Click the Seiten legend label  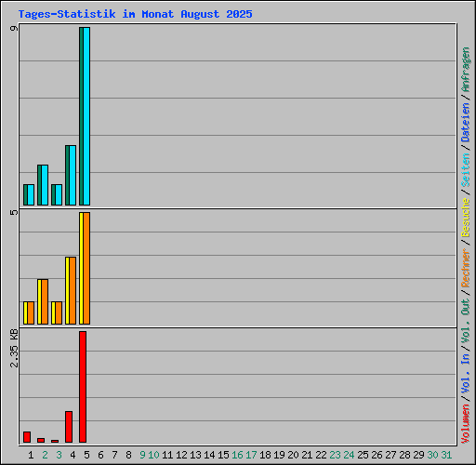(466, 170)
